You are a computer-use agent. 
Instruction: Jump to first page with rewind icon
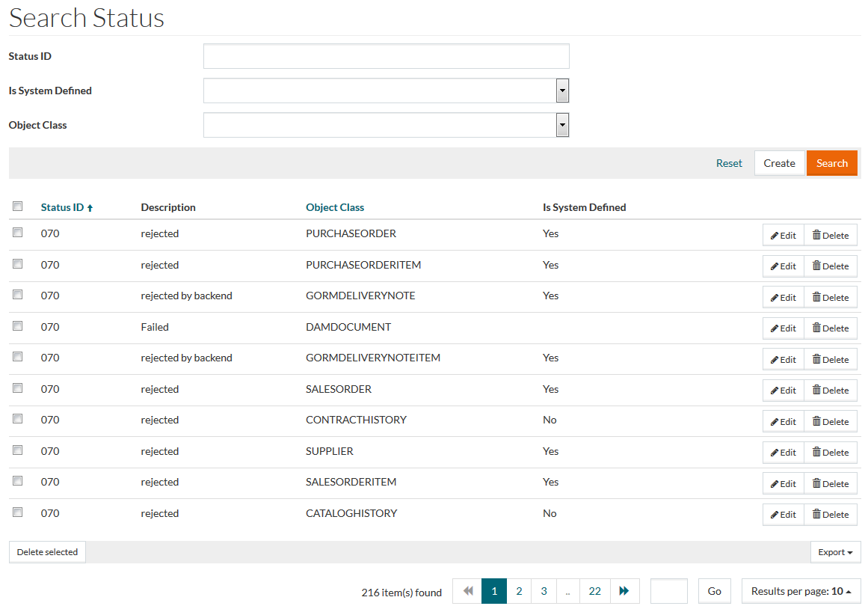468,591
